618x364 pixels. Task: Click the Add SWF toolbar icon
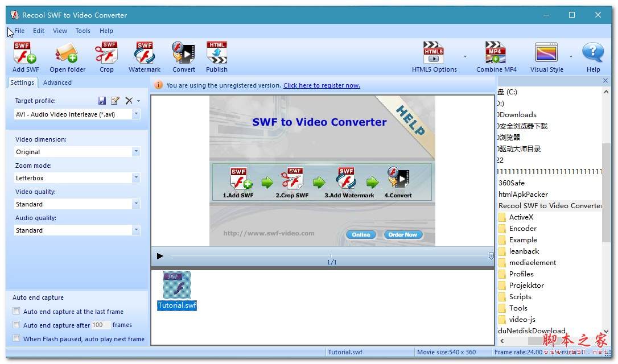point(26,53)
